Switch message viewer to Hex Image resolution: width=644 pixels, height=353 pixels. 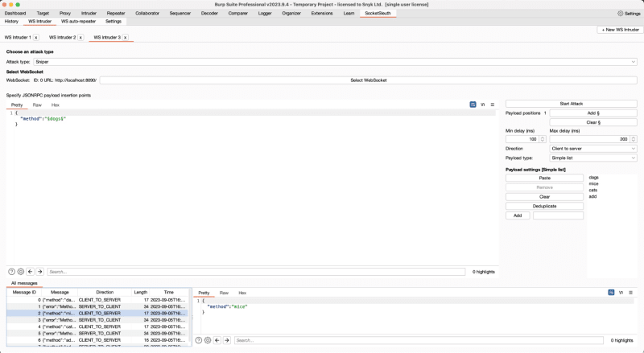click(242, 293)
